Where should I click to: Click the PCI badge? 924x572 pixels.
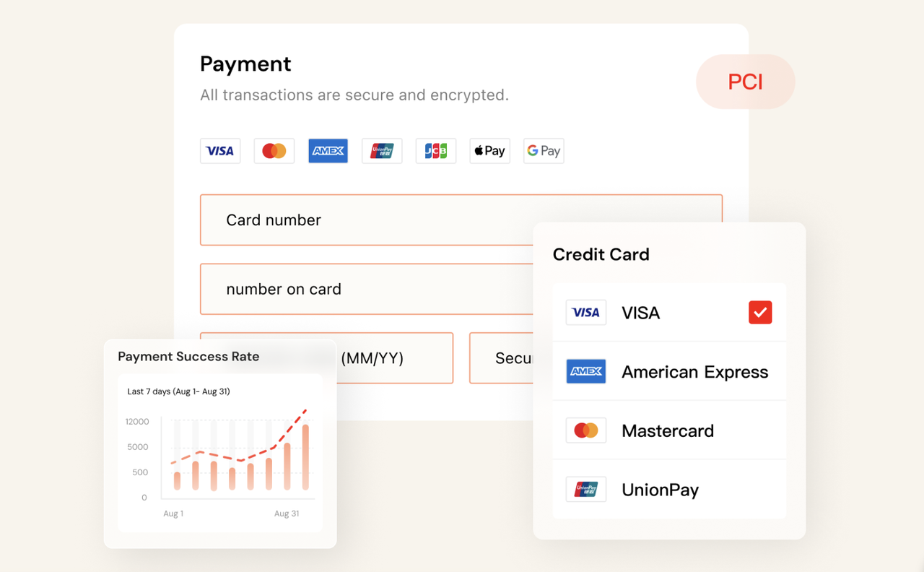745,82
